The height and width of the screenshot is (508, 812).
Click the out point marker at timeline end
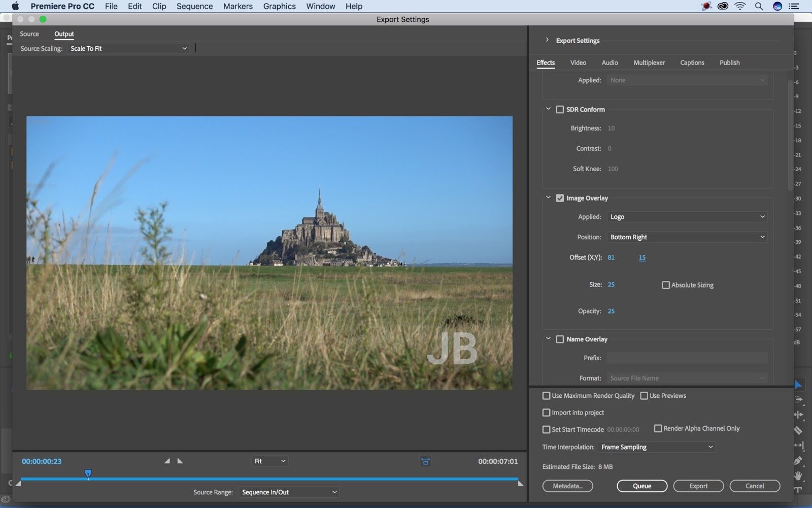pos(520,484)
